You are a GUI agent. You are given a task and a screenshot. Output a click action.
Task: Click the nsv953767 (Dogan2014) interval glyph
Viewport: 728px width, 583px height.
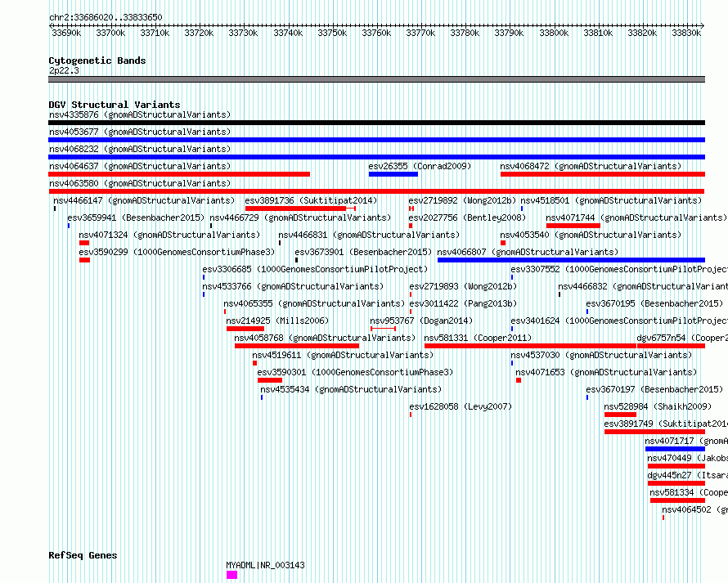(383, 329)
